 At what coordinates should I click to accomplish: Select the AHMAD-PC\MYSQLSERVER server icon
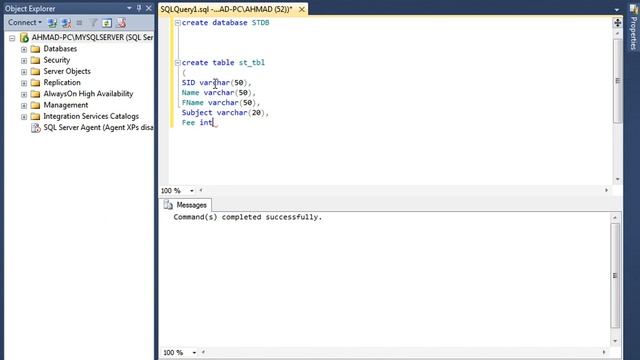(x=24, y=38)
